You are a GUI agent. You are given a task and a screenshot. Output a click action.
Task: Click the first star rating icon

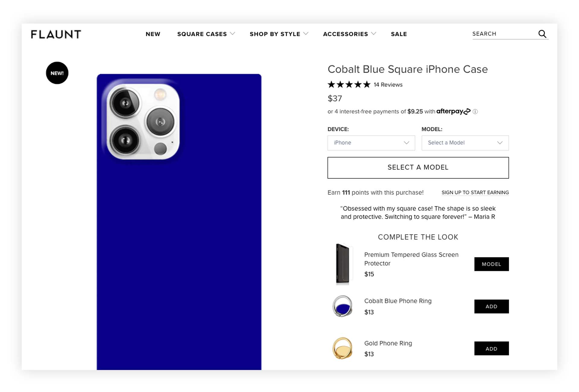[x=331, y=84]
